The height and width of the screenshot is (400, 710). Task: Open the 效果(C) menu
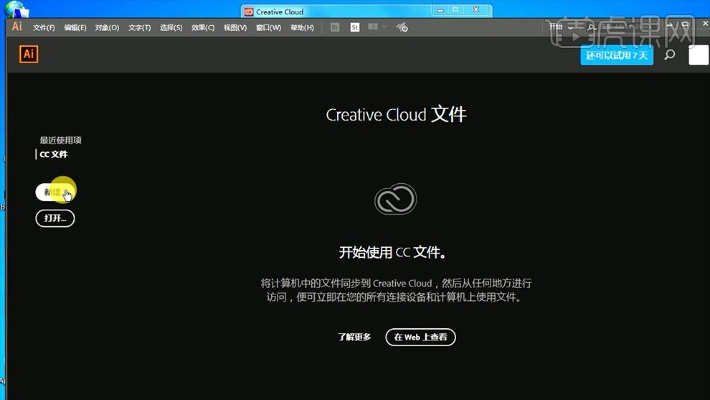[202, 28]
